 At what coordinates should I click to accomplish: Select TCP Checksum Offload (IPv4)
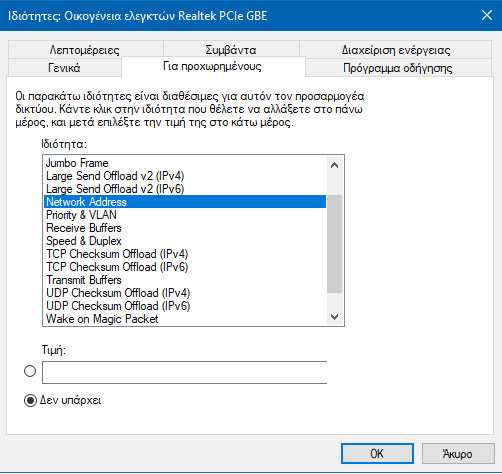coord(185,254)
